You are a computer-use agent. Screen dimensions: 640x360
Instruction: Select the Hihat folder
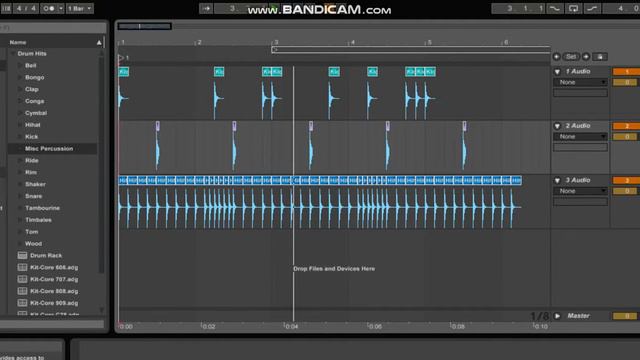coord(33,124)
